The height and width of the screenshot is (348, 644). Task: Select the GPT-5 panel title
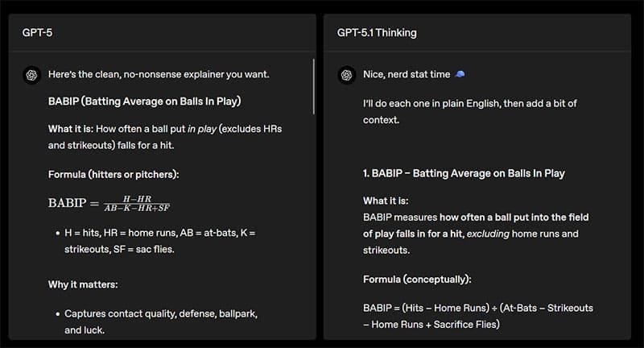[x=37, y=33]
